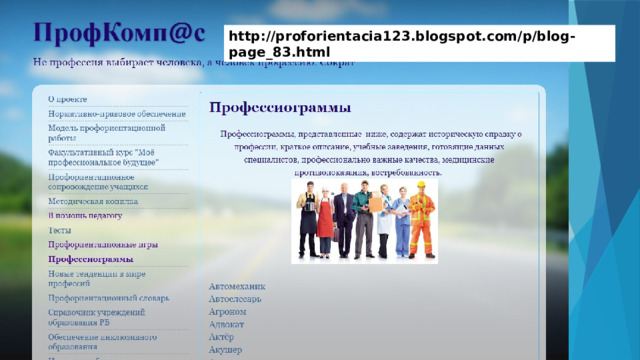Select 'Профориентационное сопровождение учащихся' link
Viewport: 640px width, 360px height.
coord(98,182)
